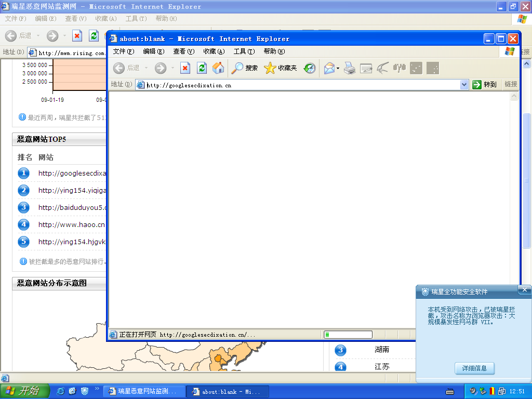532x399 pixels.
Task: Go to Home page in about:blank window
Action: 218,68
